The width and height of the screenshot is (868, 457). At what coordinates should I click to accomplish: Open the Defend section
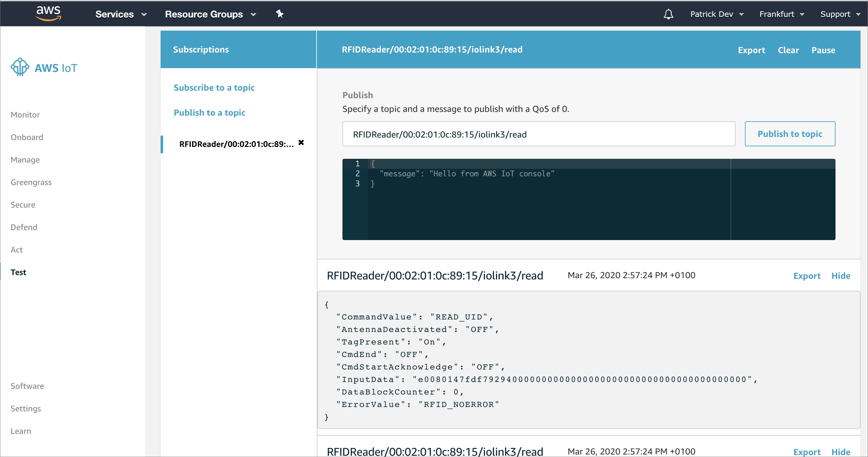pos(24,227)
